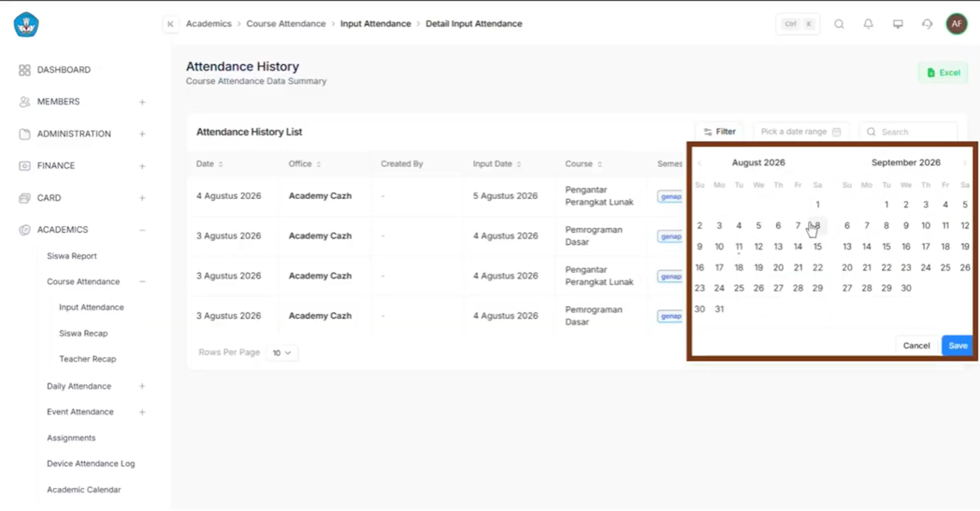Click the headset support icon

(x=927, y=24)
